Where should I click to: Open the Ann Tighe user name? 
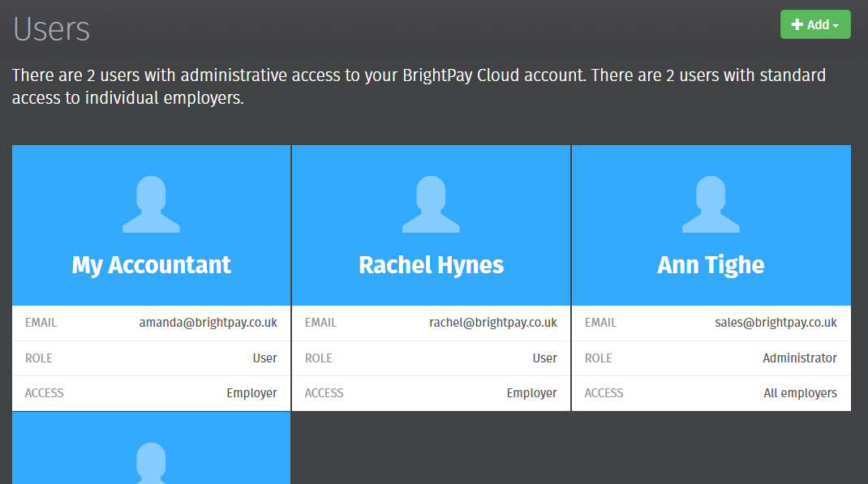point(711,265)
